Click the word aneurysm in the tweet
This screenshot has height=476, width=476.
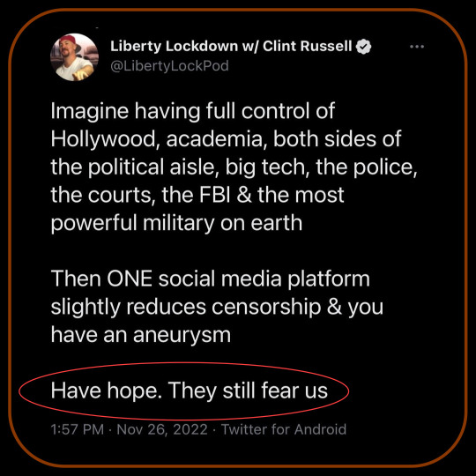[182, 335]
